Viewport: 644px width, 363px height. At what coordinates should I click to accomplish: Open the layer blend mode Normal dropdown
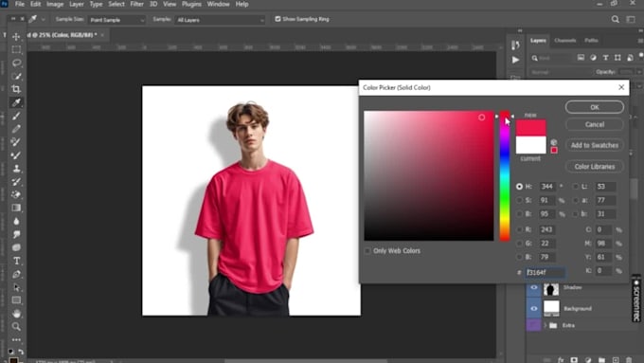tap(560, 72)
